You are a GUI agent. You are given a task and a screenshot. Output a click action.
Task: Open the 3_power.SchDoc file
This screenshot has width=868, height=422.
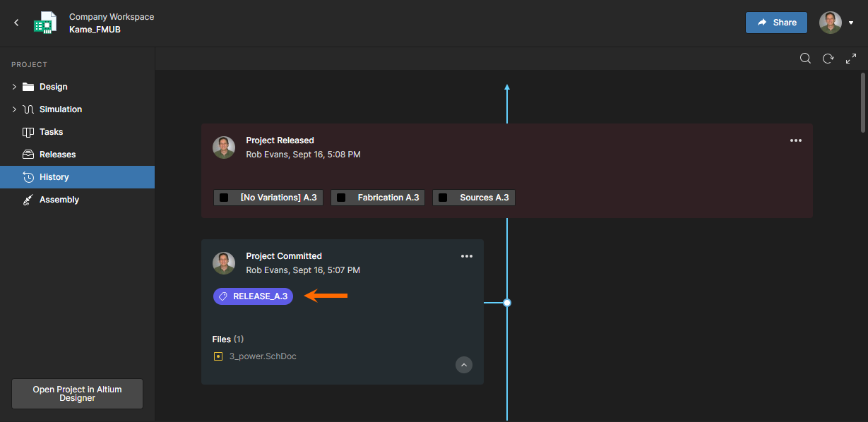tap(263, 356)
